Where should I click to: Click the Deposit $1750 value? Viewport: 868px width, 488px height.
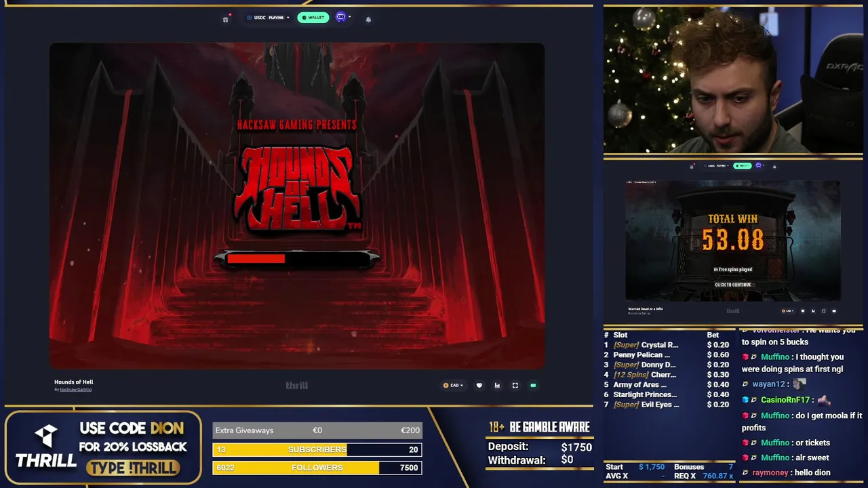pos(576,447)
